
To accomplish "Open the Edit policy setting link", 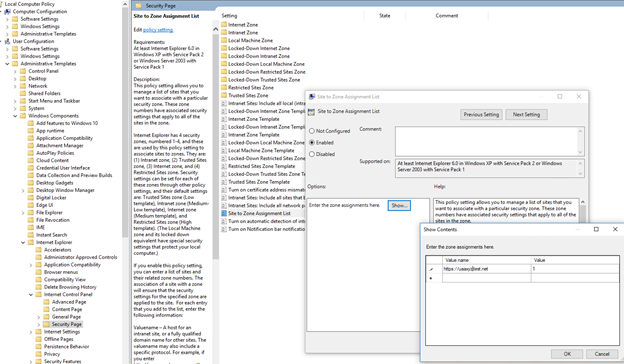I will (x=158, y=30).
